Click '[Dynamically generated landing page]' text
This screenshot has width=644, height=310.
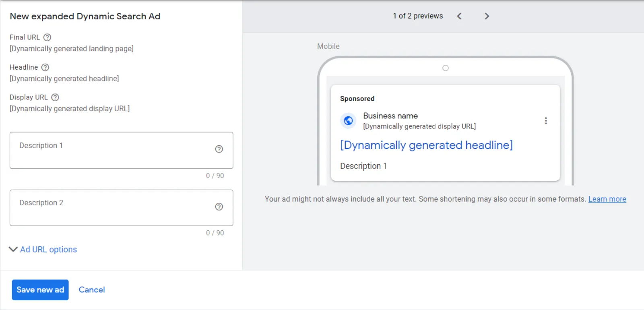[72, 49]
